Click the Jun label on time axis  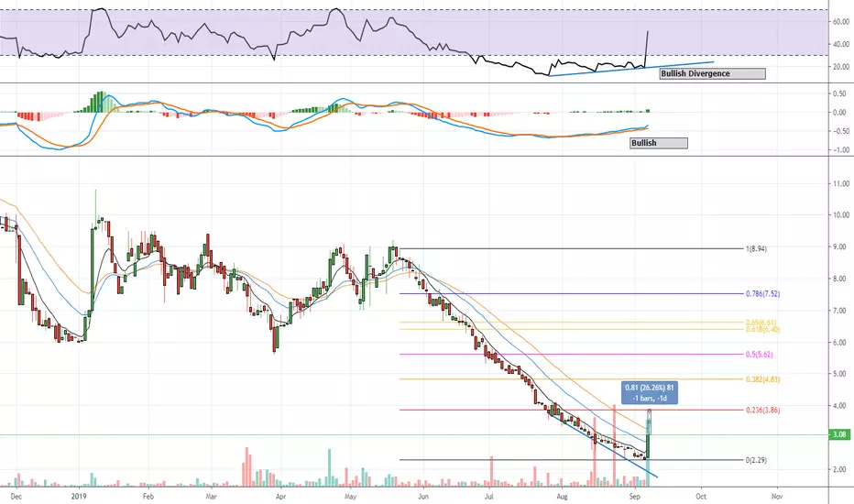click(x=422, y=497)
